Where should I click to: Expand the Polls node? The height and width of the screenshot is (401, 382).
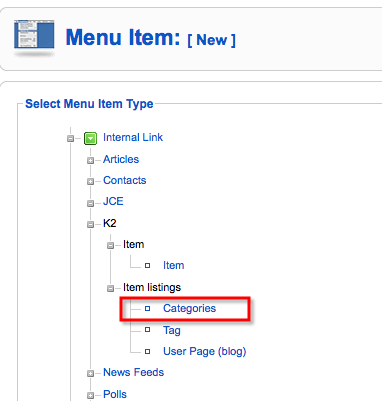[90, 395]
